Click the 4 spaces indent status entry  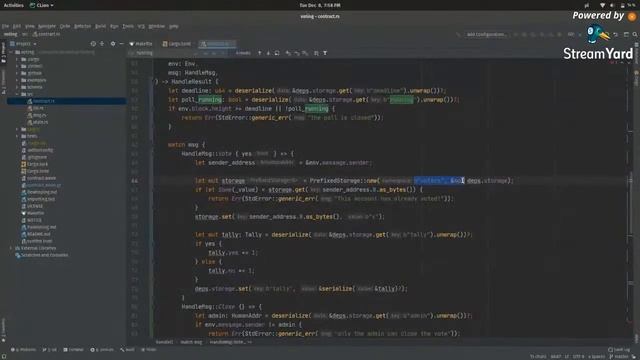click(x=596, y=357)
